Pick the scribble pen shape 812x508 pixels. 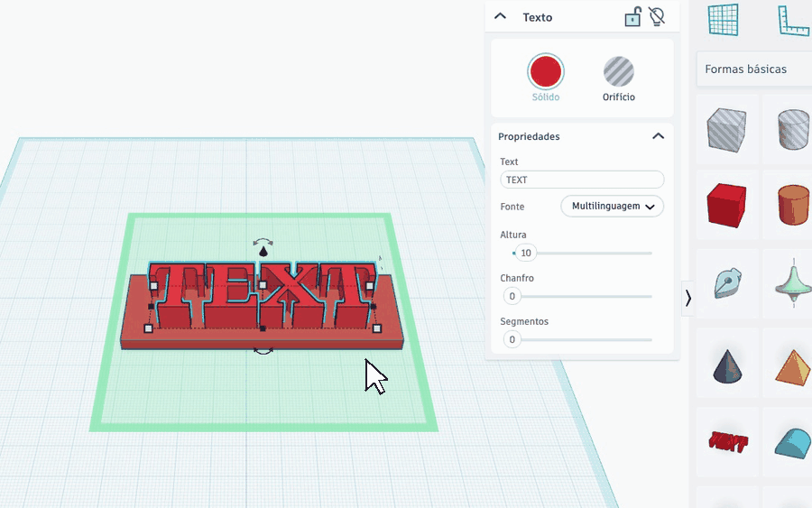(727, 282)
